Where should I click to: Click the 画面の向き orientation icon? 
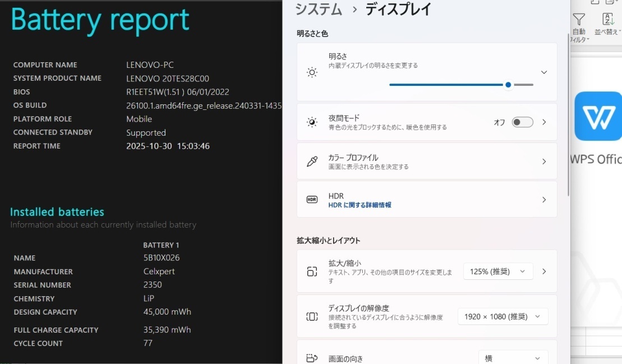pyautogui.click(x=312, y=357)
